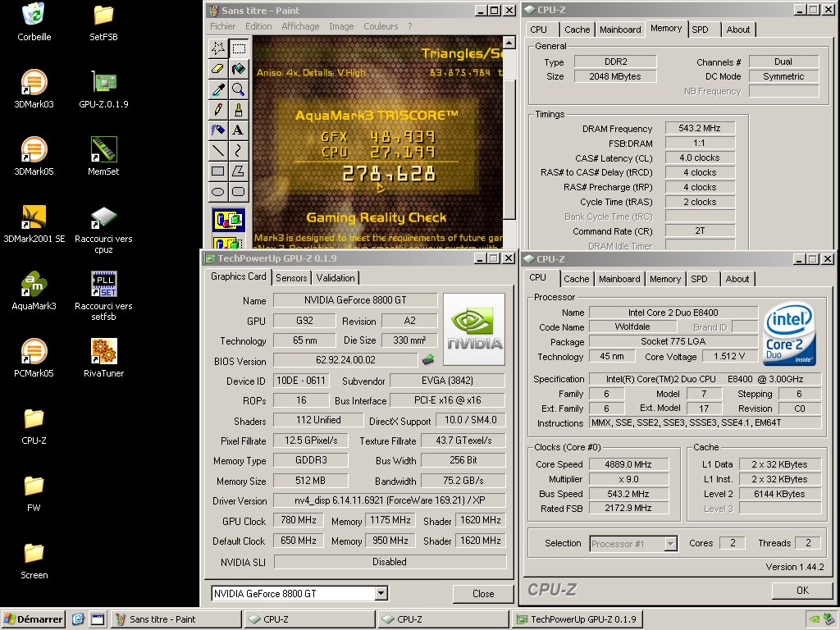Click the Core Speed value field
This screenshot has width=840, height=630.
628,464
